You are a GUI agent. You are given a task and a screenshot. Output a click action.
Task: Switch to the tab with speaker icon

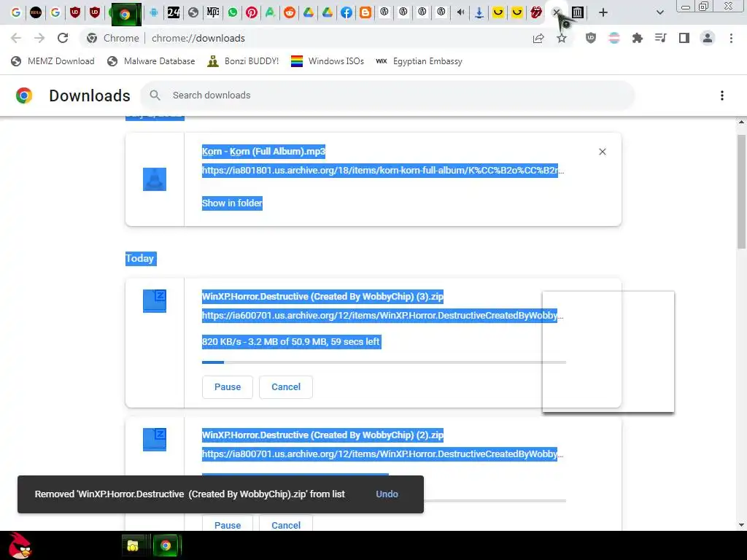click(x=460, y=12)
